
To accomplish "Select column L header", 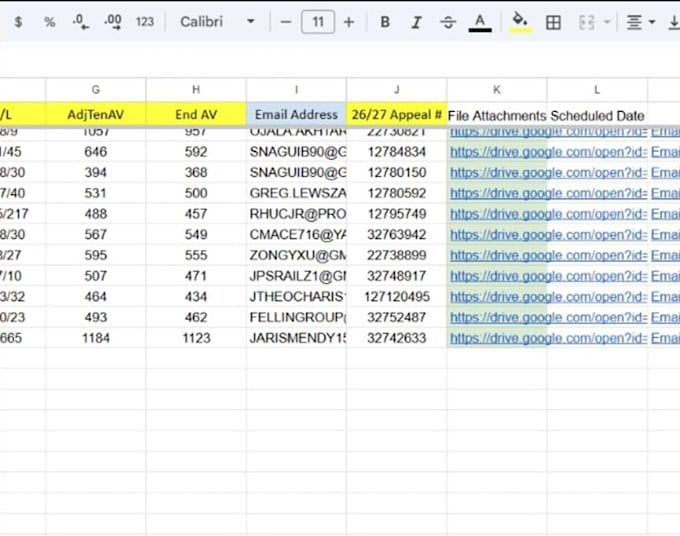I will tap(597, 90).
